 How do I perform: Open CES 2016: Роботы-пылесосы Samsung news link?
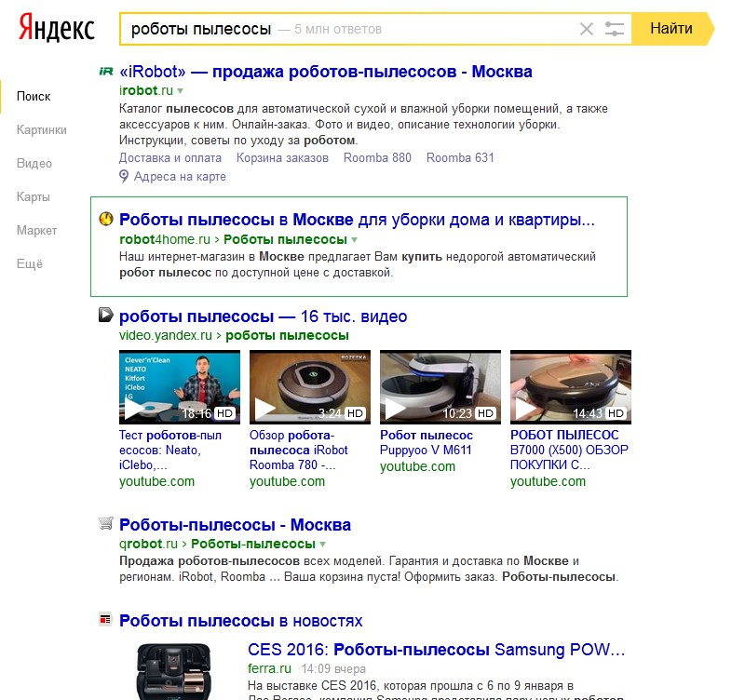[436, 650]
